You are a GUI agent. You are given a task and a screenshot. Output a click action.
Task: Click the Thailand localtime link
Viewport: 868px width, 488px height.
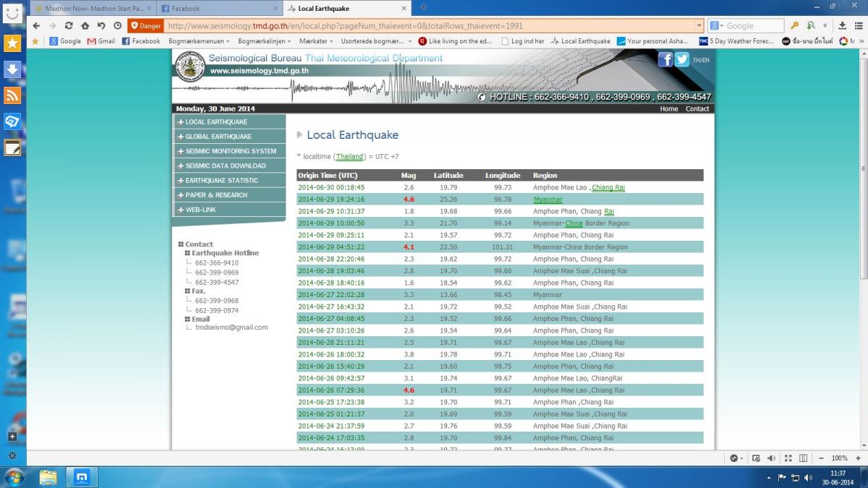point(349,157)
